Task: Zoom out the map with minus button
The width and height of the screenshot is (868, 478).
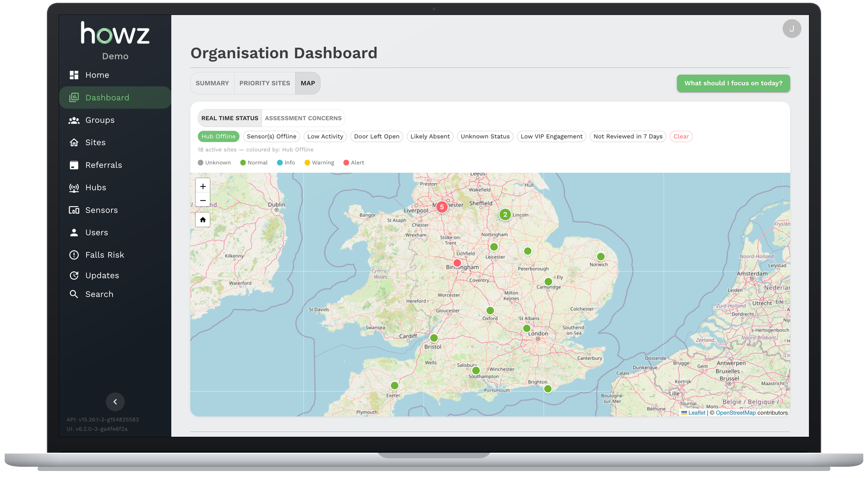Action: click(x=203, y=200)
